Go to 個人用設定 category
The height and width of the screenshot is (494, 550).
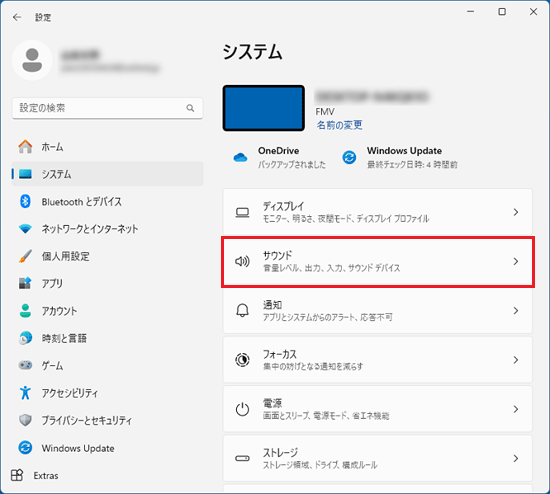(x=107, y=256)
